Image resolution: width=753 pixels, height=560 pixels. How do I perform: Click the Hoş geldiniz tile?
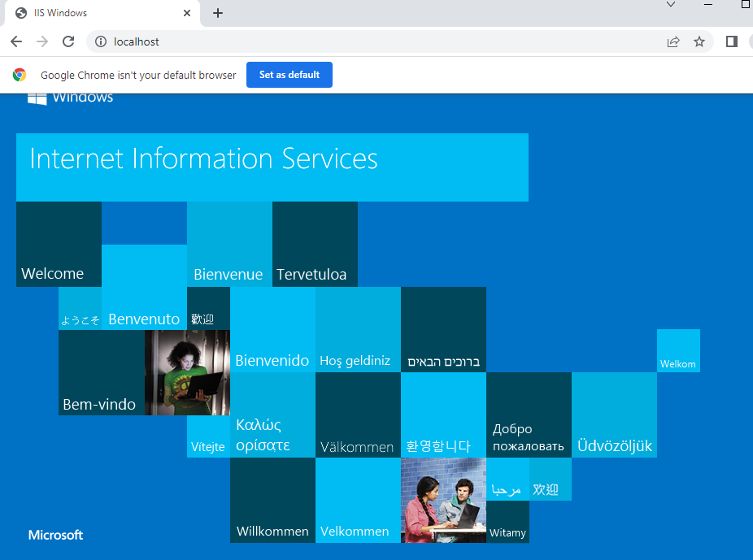click(x=359, y=330)
